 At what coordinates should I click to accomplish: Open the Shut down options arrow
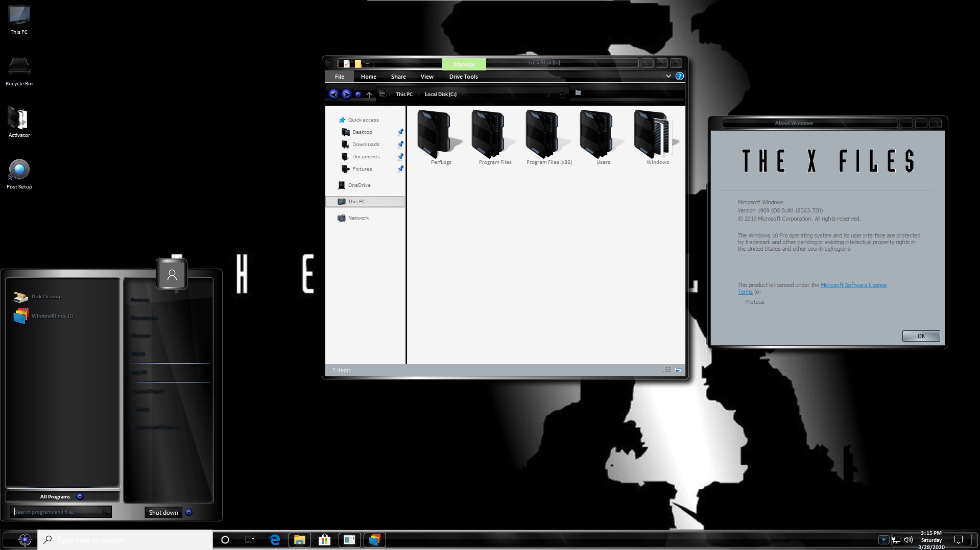(x=188, y=512)
